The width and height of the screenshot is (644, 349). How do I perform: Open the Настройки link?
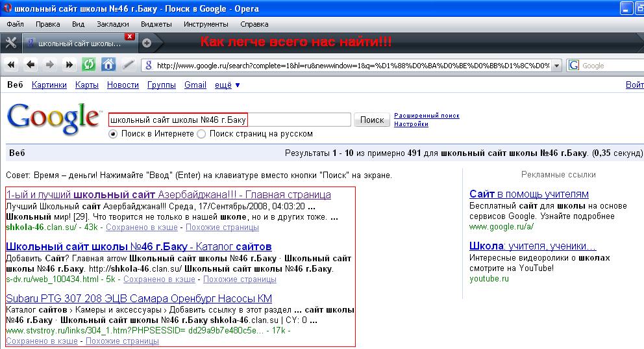pos(411,123)
